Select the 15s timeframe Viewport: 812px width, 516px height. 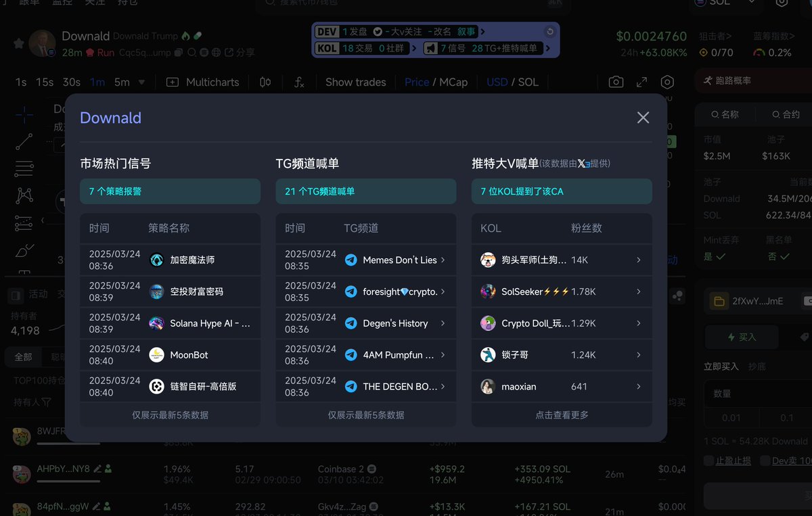(45, 82)
